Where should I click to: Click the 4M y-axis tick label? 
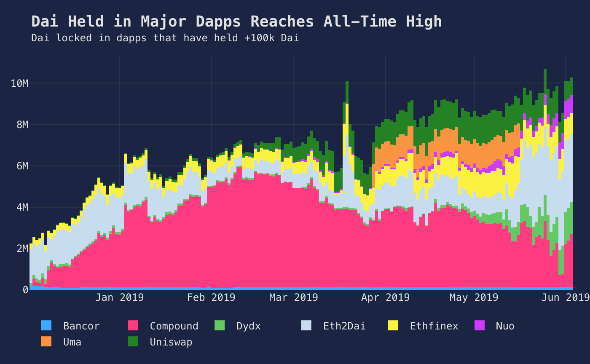pos(23,207)
